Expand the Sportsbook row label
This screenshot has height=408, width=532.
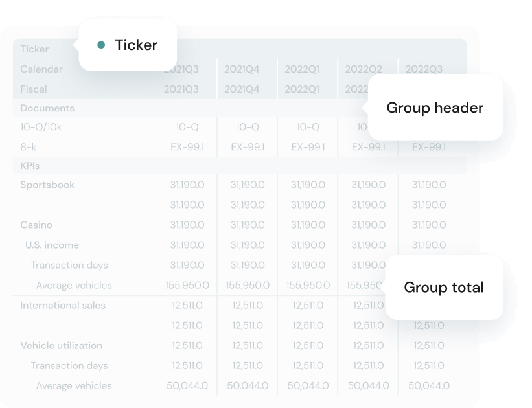click(x=47, y=185)
